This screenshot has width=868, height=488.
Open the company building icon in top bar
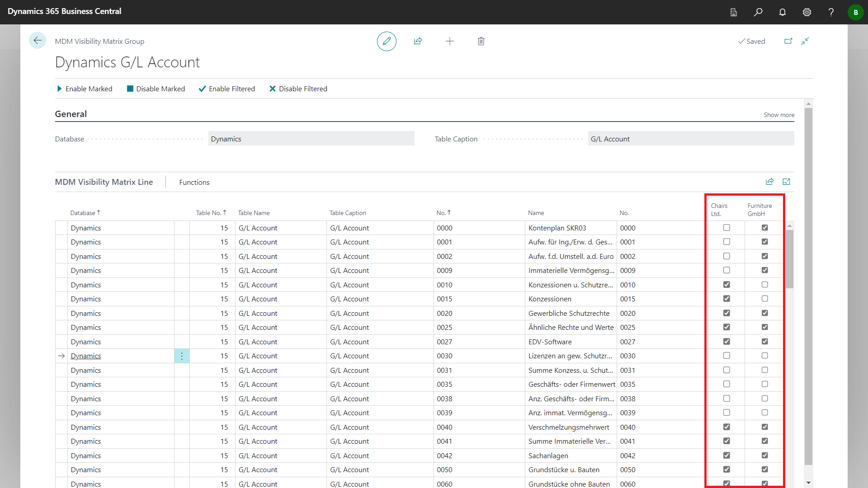(x=734, y=12)
